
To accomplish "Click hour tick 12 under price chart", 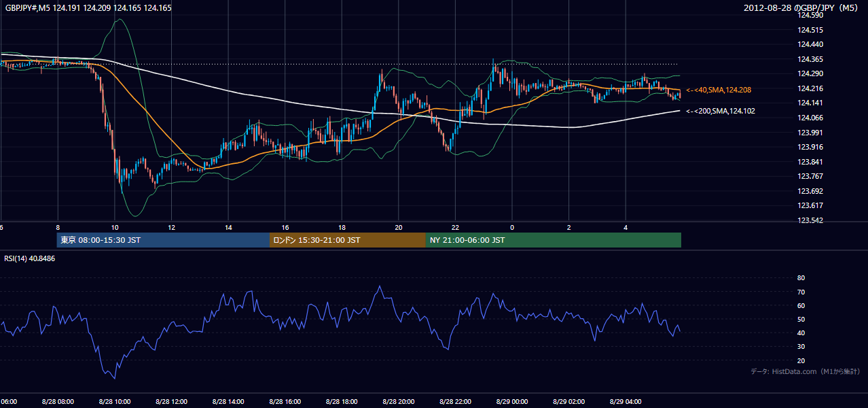I will coord(171,228).
